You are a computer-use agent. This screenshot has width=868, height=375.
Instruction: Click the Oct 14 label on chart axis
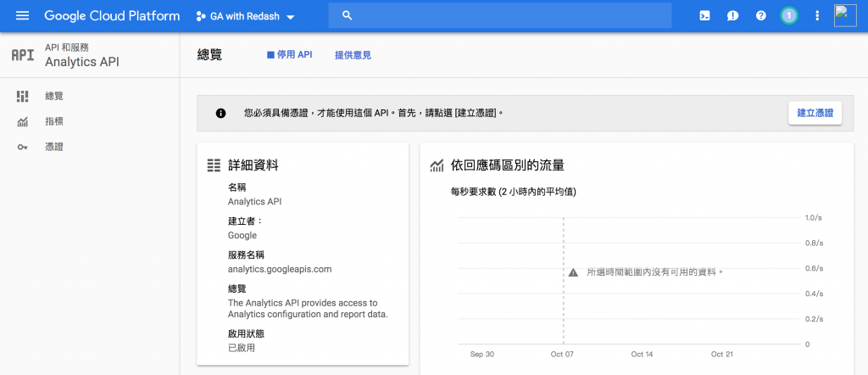click(643, 354)
